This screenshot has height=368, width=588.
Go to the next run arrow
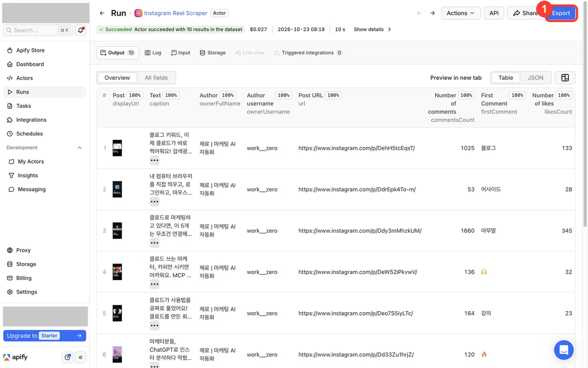click(x=432, y=13)
